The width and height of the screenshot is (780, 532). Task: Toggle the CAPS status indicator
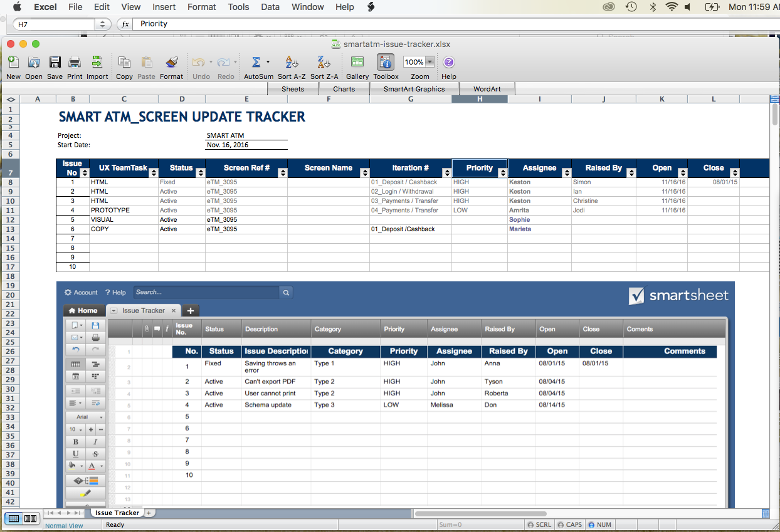click(x=569, y=525)
